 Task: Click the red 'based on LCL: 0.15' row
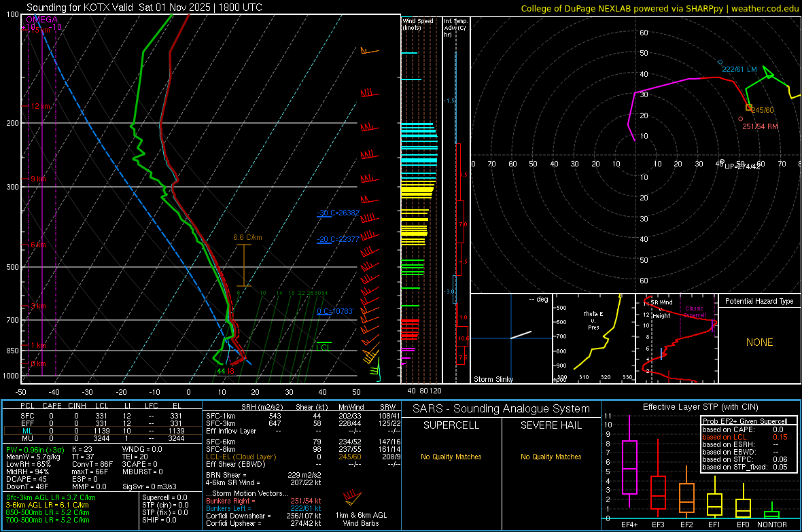(x=745, y=437)
